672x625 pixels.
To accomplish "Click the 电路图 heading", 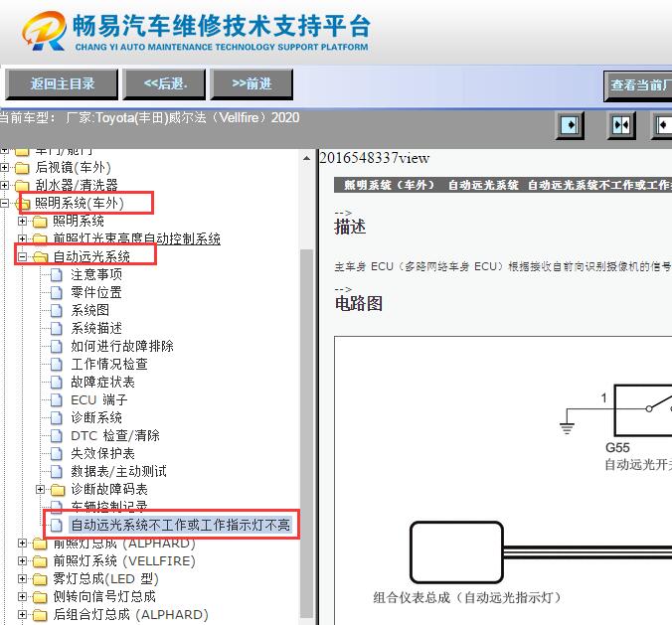I will (x=359, y=303).
